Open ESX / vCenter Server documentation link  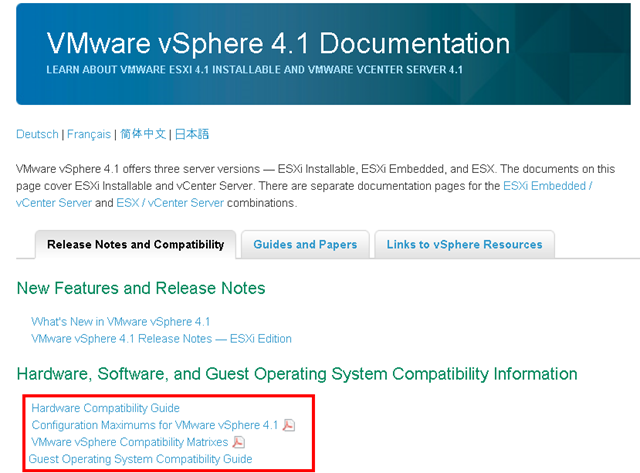(170, 203)
